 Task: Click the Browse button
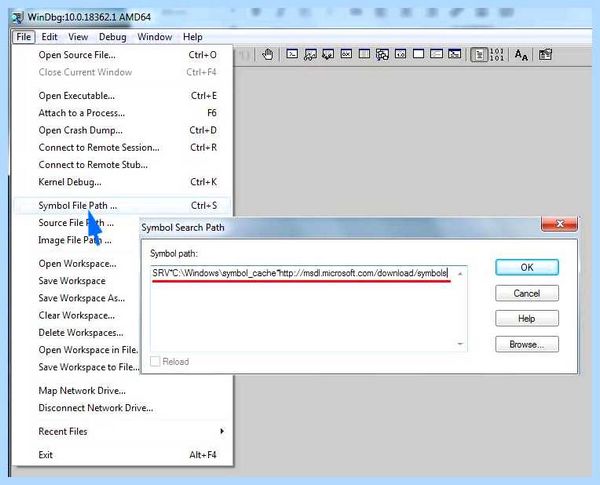click(527, 344)
